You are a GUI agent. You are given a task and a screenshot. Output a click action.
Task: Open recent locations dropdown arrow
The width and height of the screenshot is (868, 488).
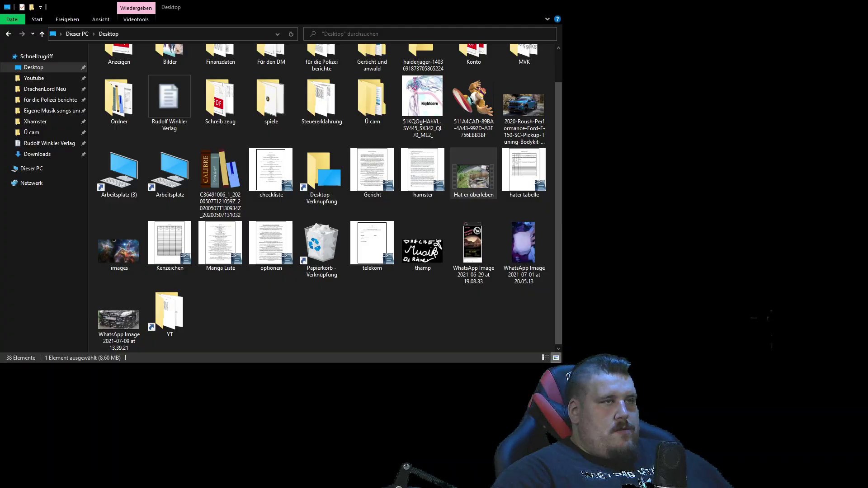click(x=33, y=34)
